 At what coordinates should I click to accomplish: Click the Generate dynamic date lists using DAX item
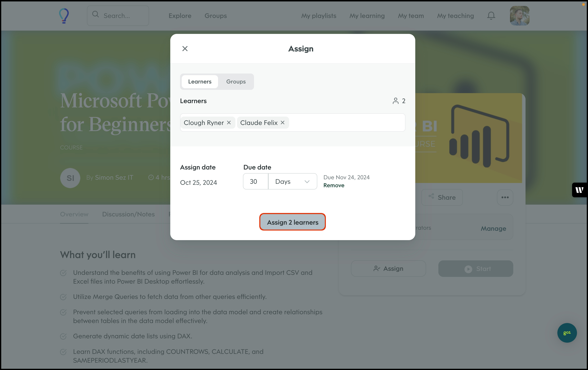pos(133,336)
